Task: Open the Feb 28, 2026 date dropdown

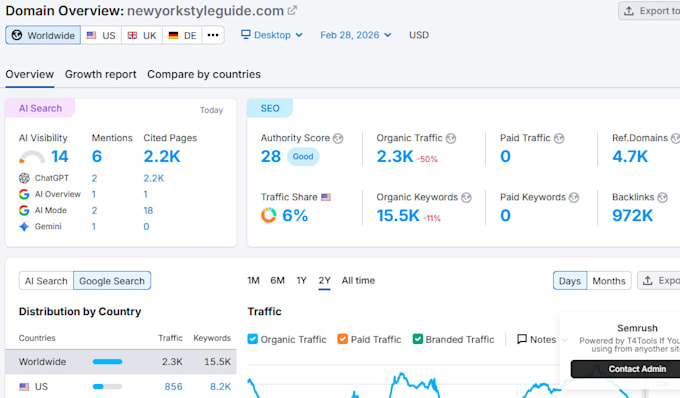Action: (x=356, y=35)
